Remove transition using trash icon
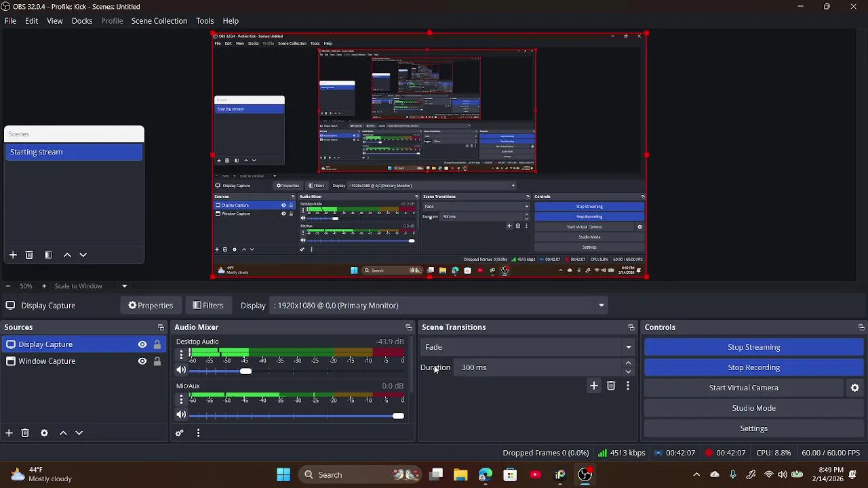The image size is (868, 488). point(611,386)
